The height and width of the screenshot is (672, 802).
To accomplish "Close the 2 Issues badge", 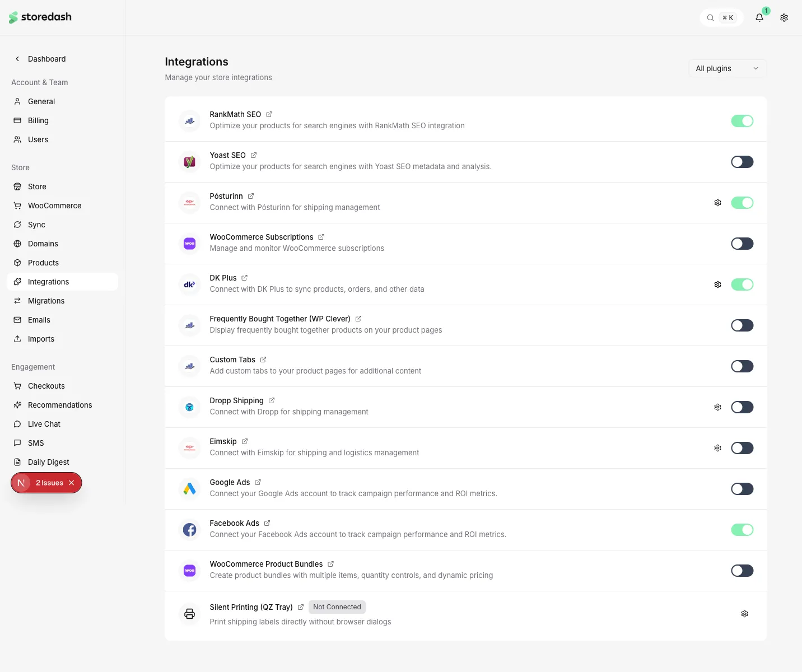I will (x=72, y=483).
